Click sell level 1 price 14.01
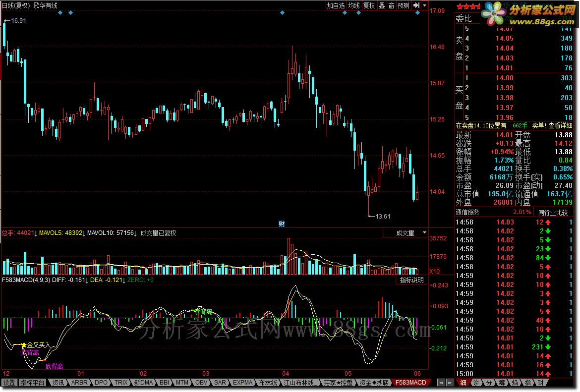The height and width of the screenshot is (392, 580). (504, 68)
